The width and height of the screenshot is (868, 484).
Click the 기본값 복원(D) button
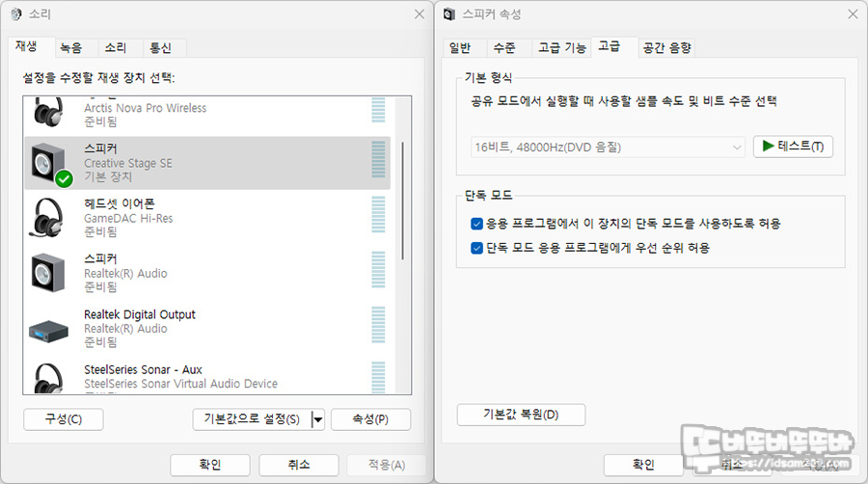pyautogui.click(x=521, y=415)
